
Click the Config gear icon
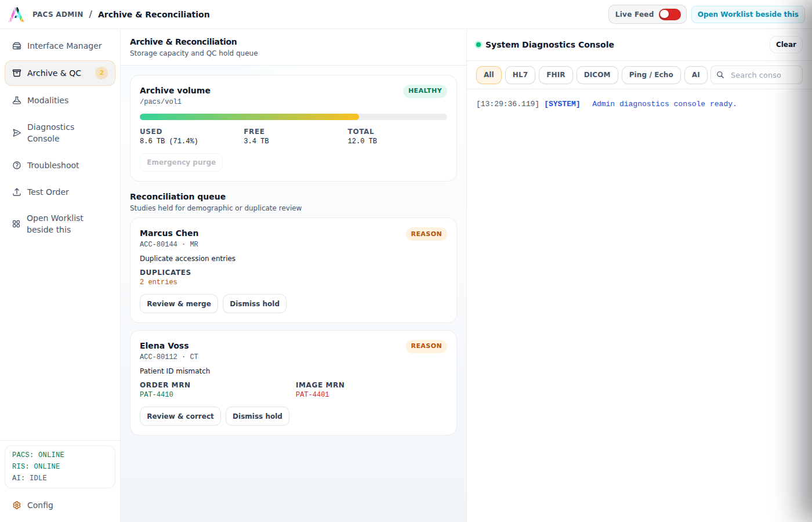(17, 505)
